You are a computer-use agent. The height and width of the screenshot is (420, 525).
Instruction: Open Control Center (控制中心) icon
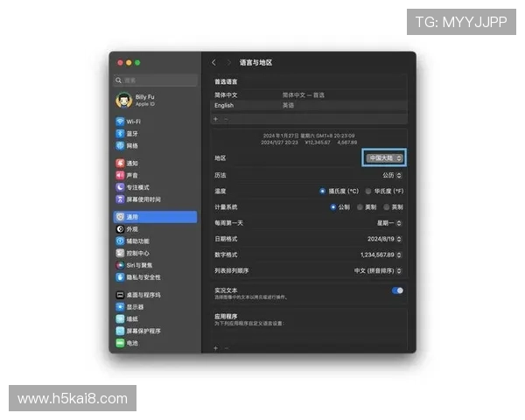click(x=120, y=253)
